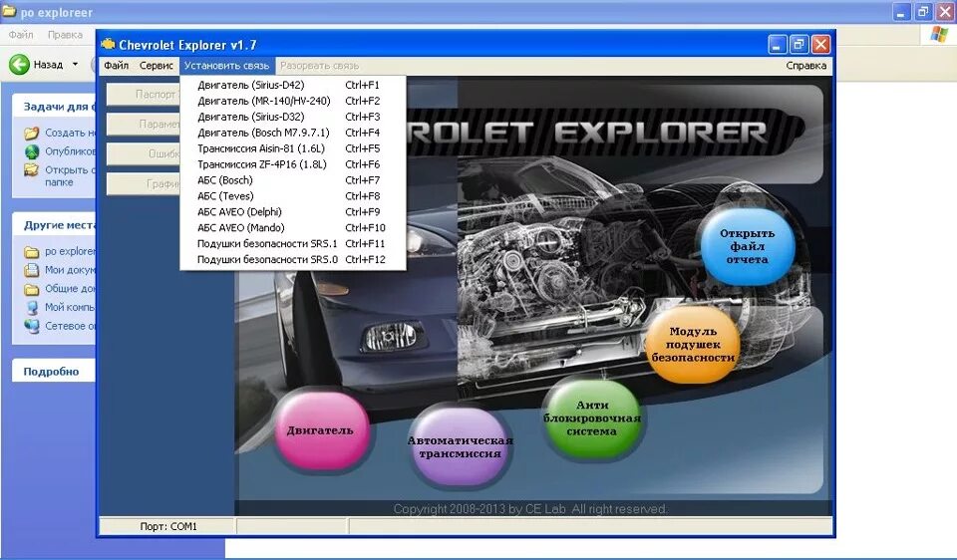Click the purple Автоматическая трансмиссия button
This screenshot has height=560, width=957.
point(461,446)
